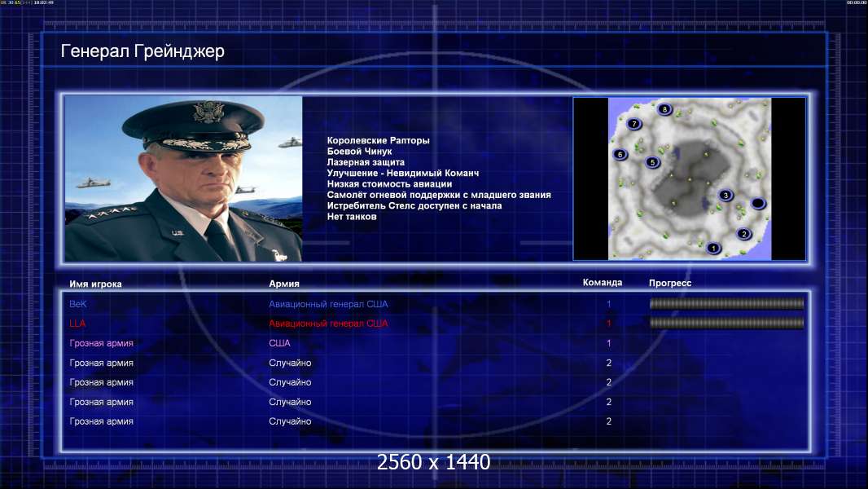Select start position 3 on the minimap
The image size is (868, 489).
click(726, 195)
